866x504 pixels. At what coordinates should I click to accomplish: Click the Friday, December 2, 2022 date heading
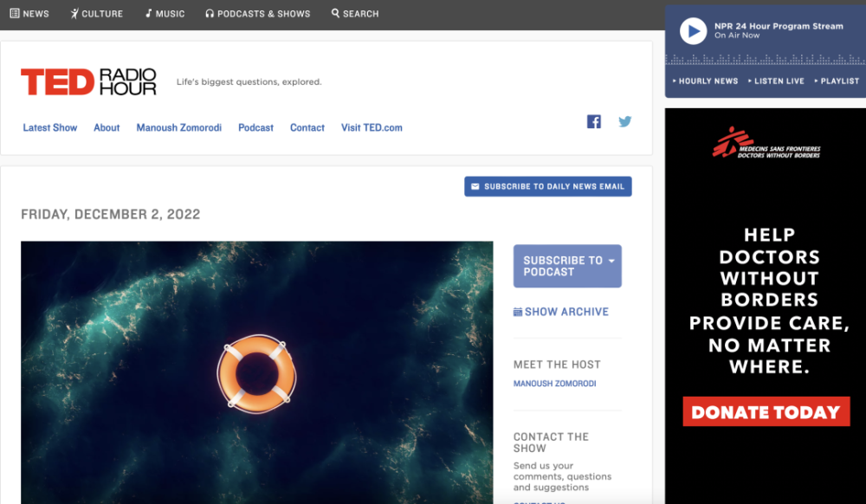click(x=111, y=214)
